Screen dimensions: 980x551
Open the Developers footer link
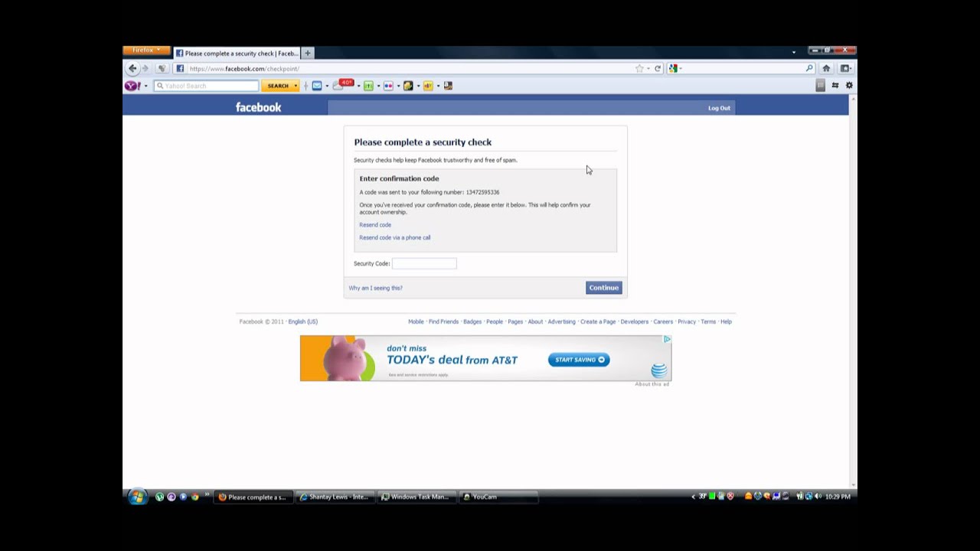[634, 321]
